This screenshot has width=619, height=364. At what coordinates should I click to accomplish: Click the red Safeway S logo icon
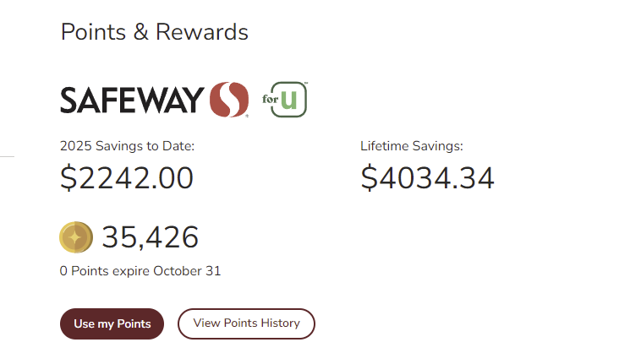pyautogui.click(x=229, y=99)
